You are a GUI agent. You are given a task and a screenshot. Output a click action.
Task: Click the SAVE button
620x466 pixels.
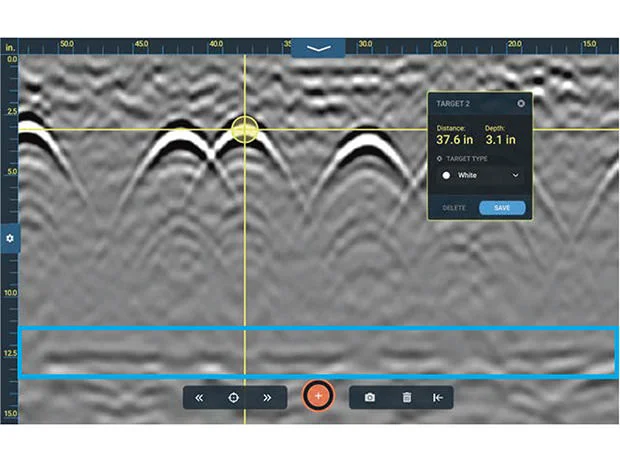pos(502,208)
